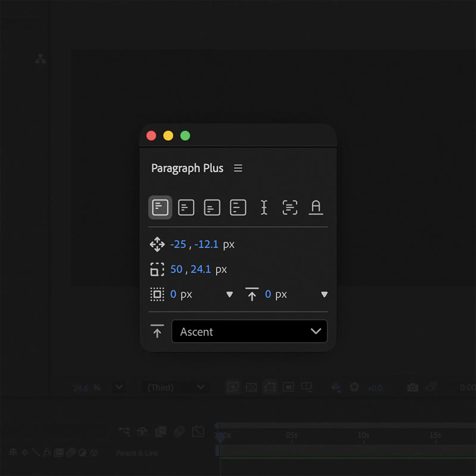
Task: Click the underlined A baseline icon
Action: pos(316,207)
